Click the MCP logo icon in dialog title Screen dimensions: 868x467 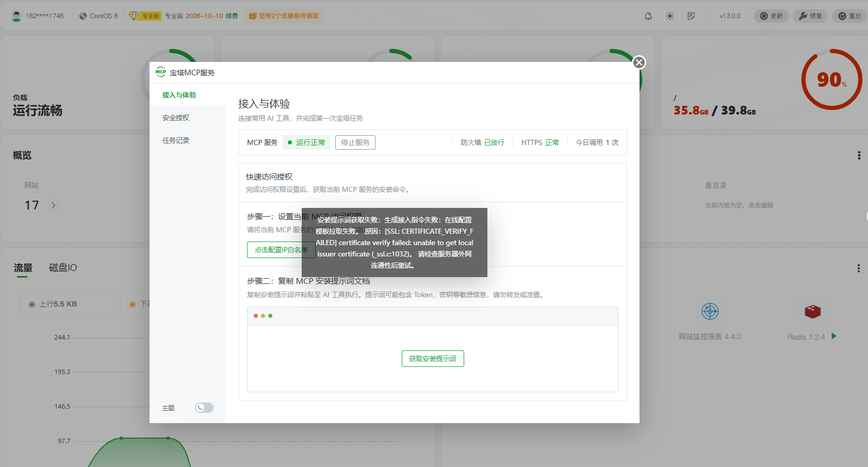[x=161, y=72]
